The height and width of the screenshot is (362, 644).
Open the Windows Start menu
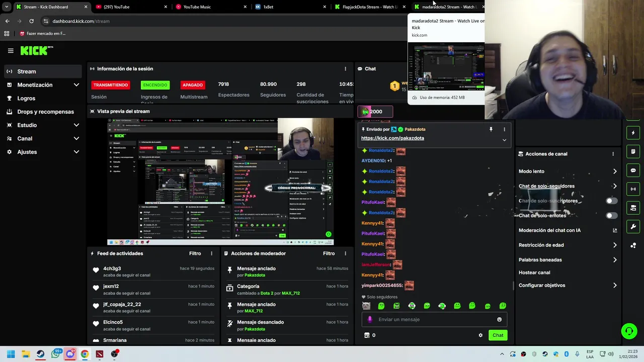11,354
